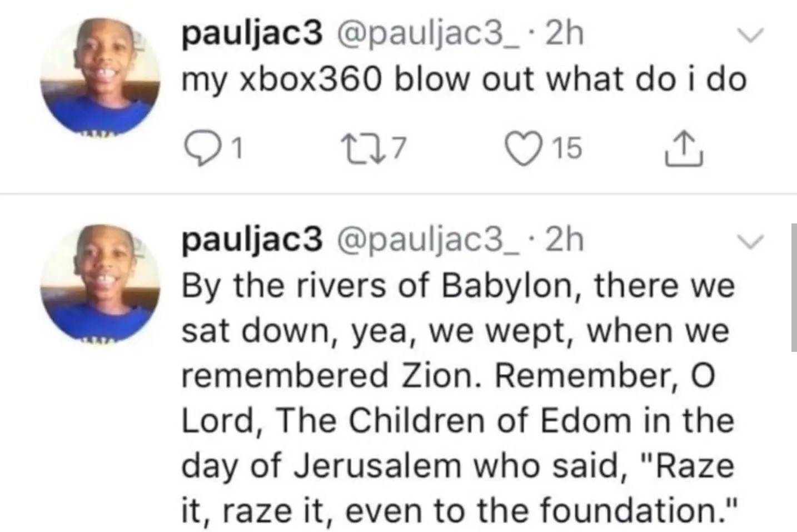Image resolution: width=797 pixels, height=532 pixels.
Task: Open the first tweet's chevron menu
Action: [750, 36]
